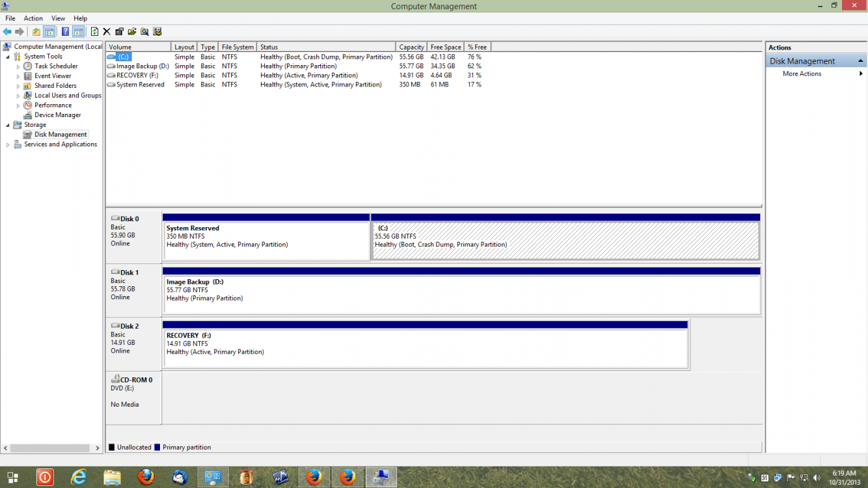Viewport: 868px width, 488px height.
Task: Click the Up One Level folder icon
Action: pos(36,31)
